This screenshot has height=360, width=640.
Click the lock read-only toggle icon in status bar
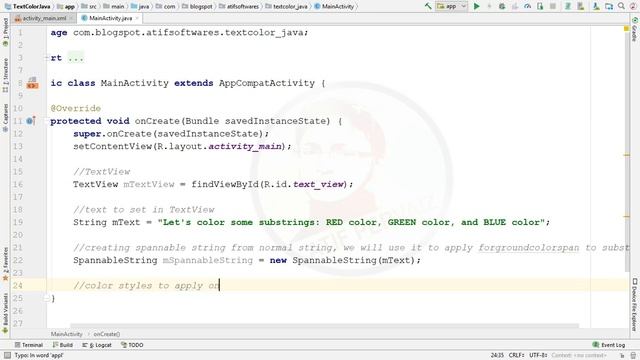tap(622, 356)
